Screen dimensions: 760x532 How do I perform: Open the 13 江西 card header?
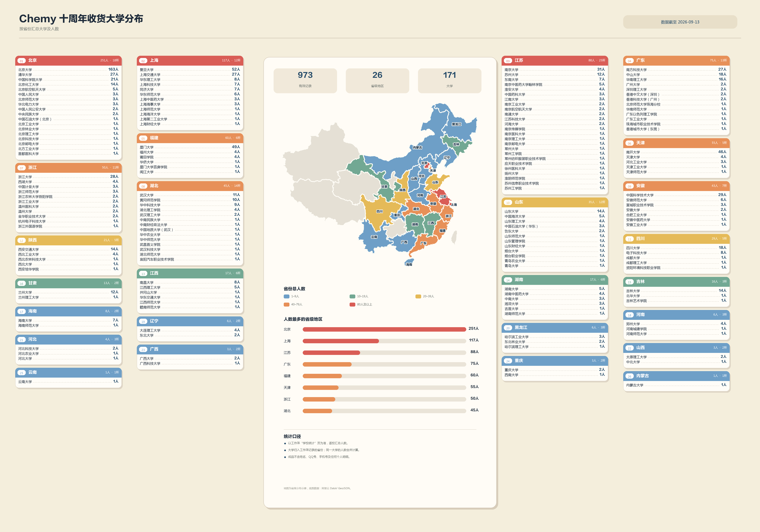[190, 273]
